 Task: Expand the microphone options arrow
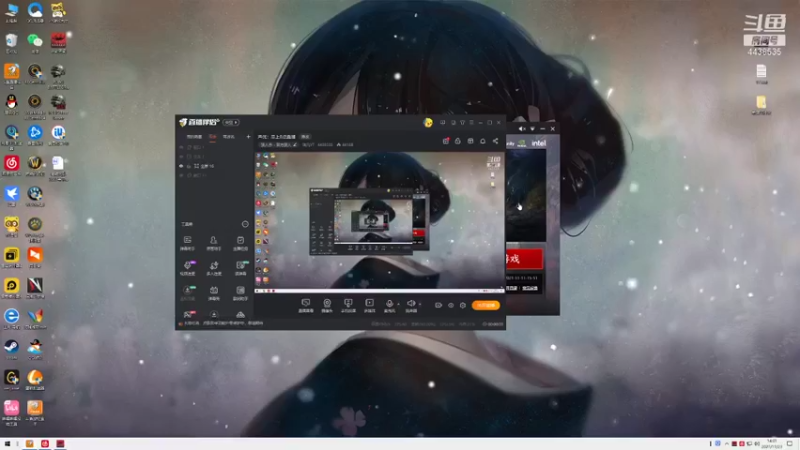398,304
